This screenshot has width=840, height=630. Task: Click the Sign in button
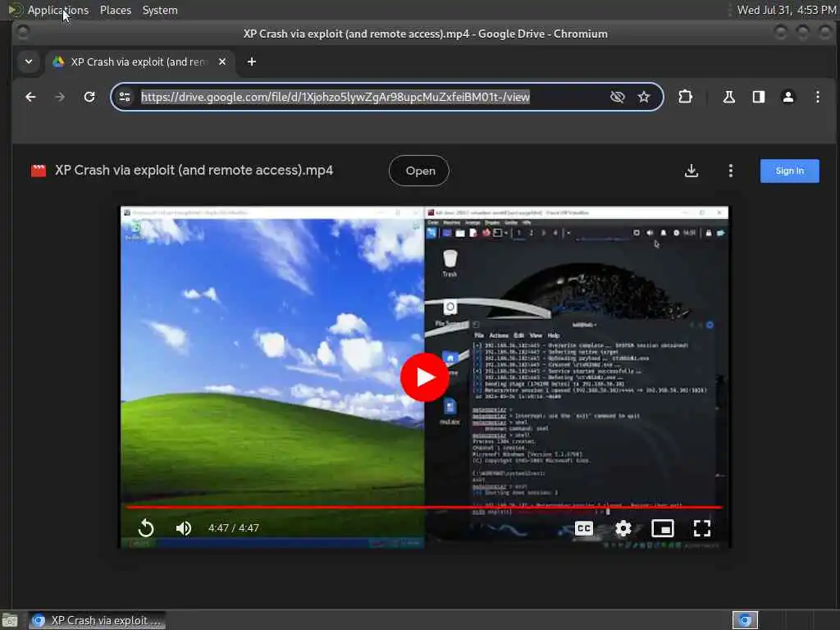(x=790, y=171)
